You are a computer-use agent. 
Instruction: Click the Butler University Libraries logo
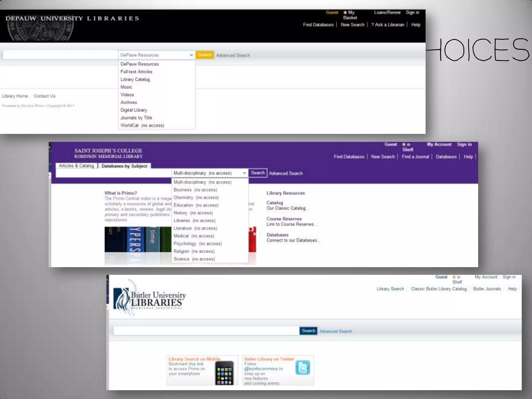pos(150,299)
